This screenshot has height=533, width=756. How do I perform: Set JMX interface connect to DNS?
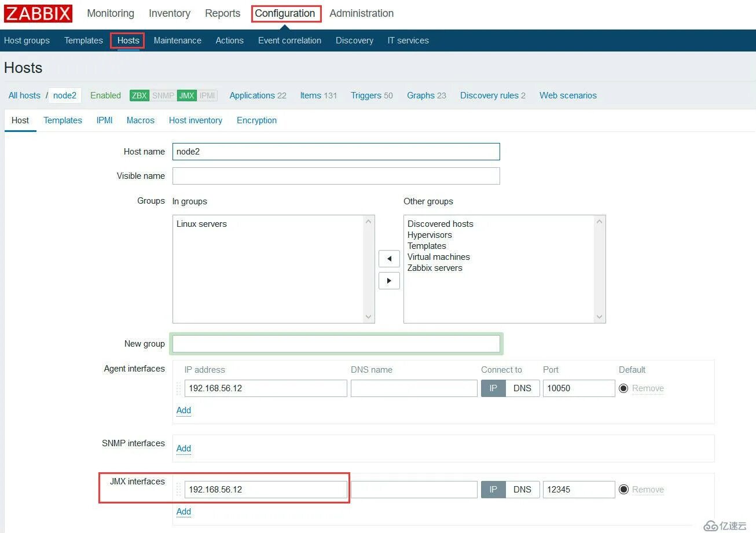[x=522, y=490]
